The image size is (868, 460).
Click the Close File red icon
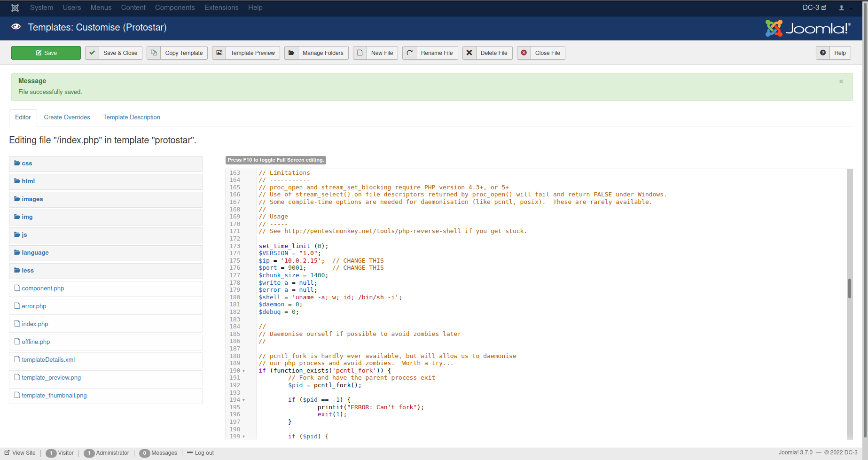524,53
